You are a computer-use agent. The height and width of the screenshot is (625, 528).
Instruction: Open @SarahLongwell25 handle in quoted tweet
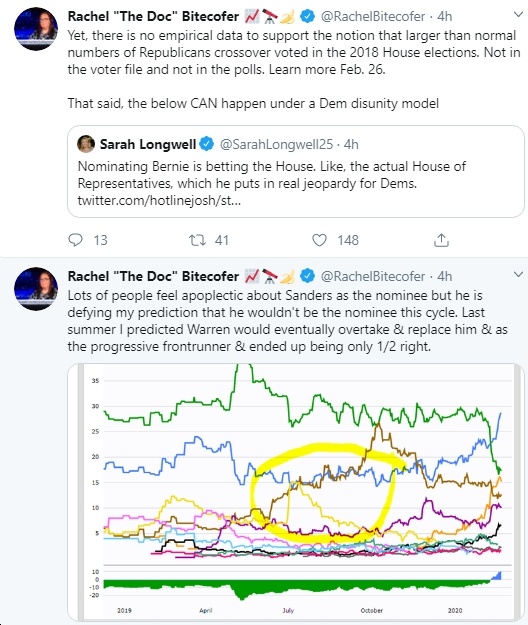pyautogui.click(x=277, y=144)
